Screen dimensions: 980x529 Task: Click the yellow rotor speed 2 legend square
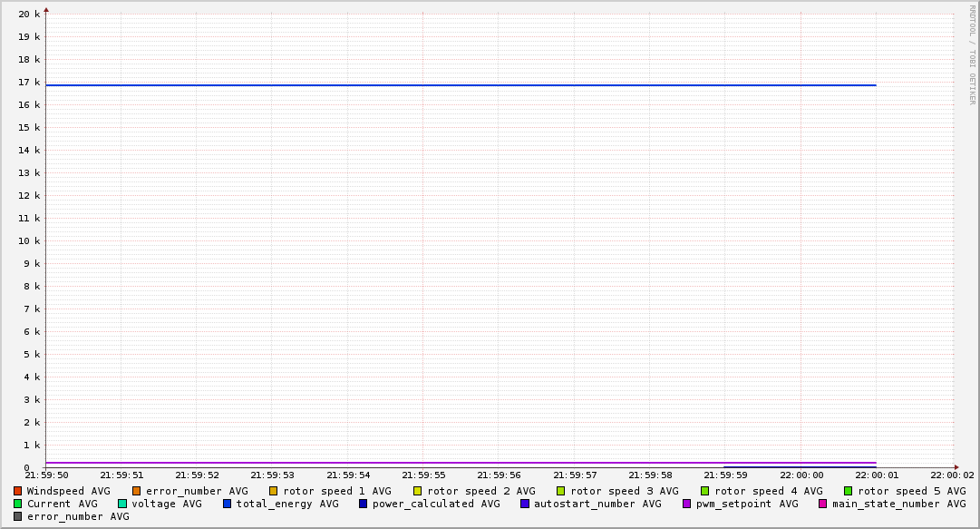418,491
